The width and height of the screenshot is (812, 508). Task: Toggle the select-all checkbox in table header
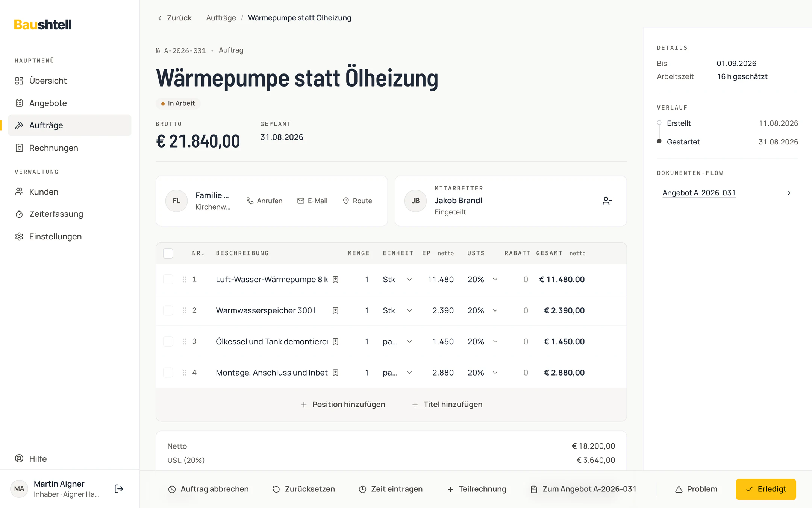coord(168,253)
